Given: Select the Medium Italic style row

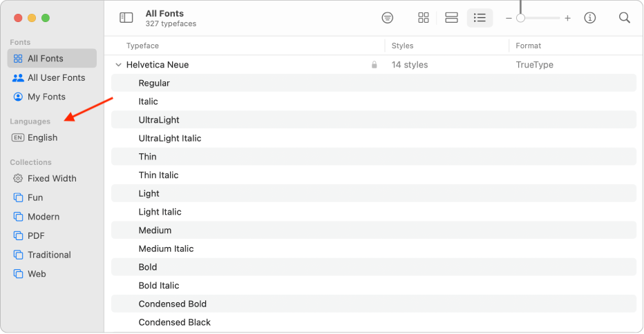Looking at the screenshot, I should 374,248.
